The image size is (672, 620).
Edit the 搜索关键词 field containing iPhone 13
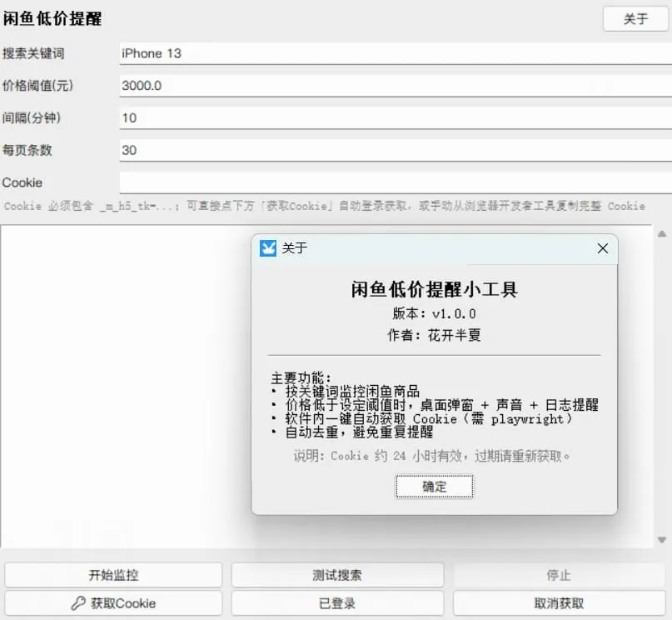396,53
